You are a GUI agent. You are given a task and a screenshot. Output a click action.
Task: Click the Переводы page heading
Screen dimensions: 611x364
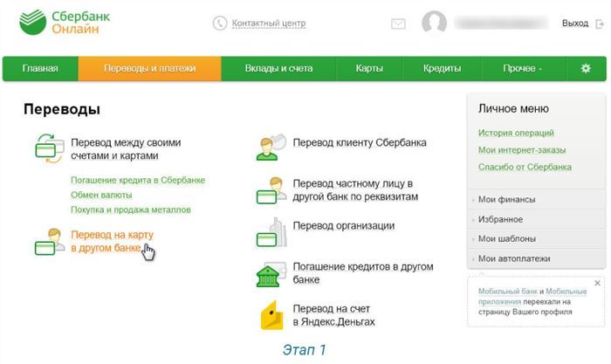(62, 109)
